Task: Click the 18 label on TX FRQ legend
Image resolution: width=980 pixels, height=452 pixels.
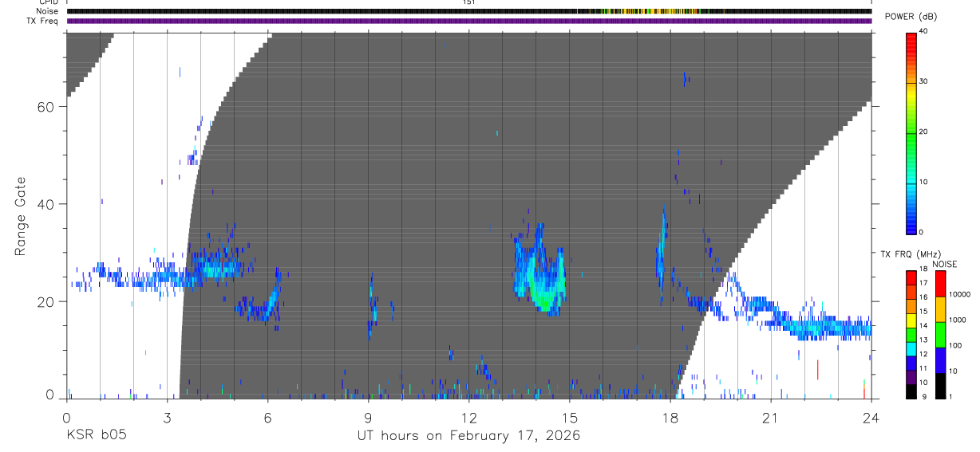Action: [x=923, y=270]
